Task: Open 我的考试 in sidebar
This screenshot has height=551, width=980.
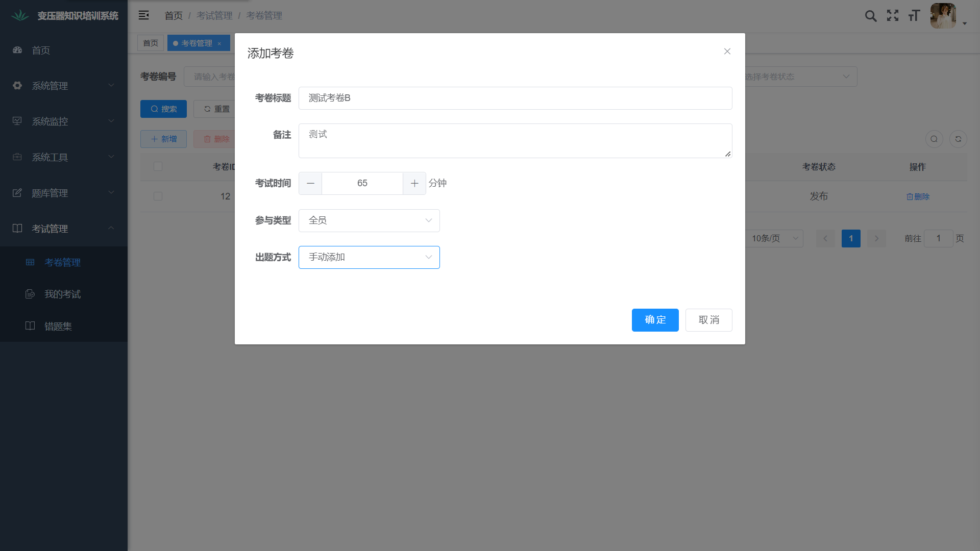Action: point(62,294)
